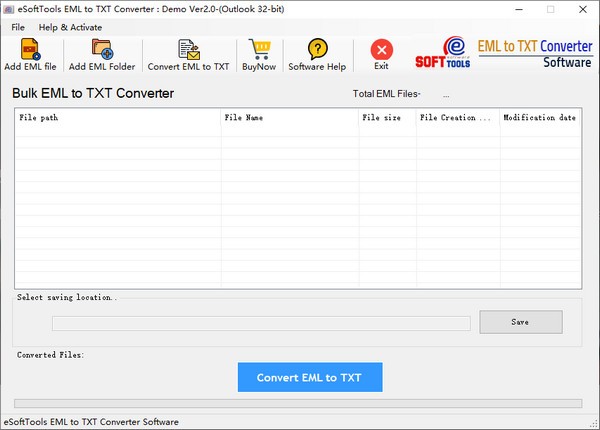Click the Add EML file icon
The height and width of the screenshot is (430, 600).
click(x=31, y=49)
